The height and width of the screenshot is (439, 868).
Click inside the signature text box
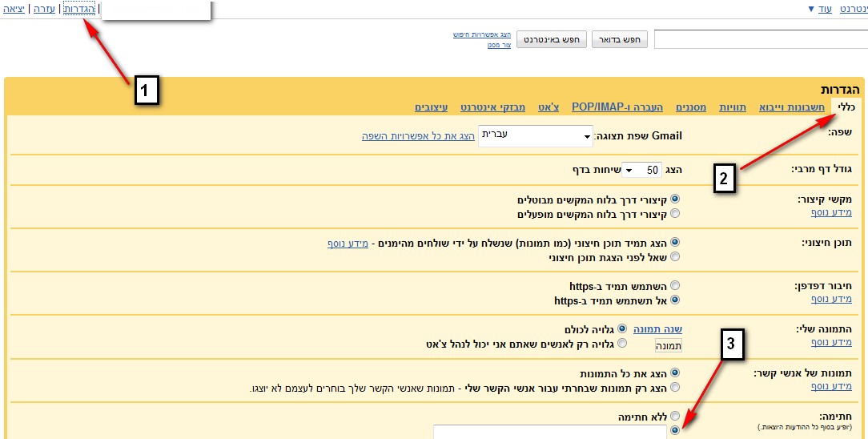pos(550,432)
